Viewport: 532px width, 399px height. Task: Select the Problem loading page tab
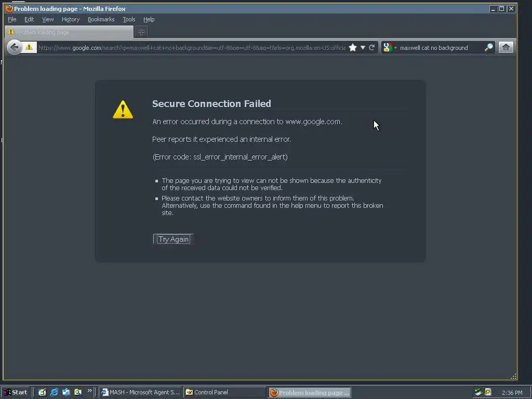(x=69, y=32)
